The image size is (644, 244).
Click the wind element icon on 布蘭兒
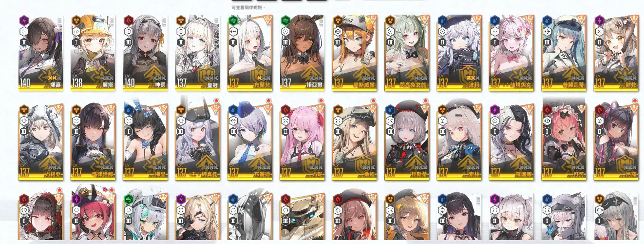[234, 20]
